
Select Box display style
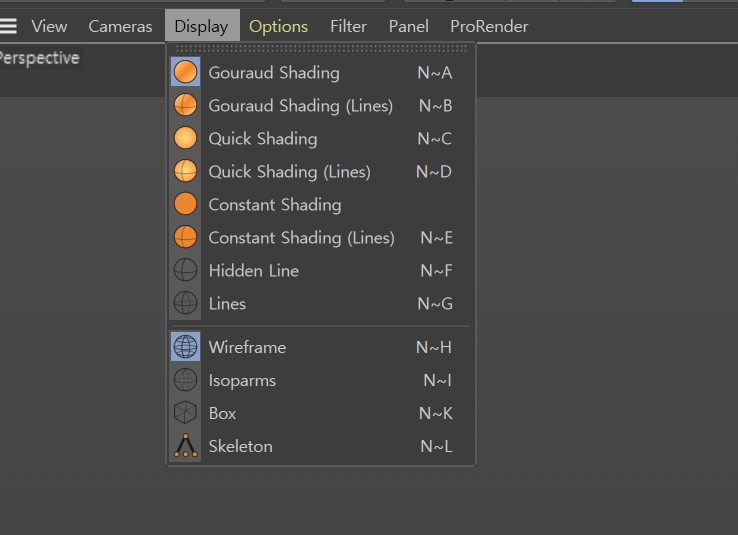(321, 413)
